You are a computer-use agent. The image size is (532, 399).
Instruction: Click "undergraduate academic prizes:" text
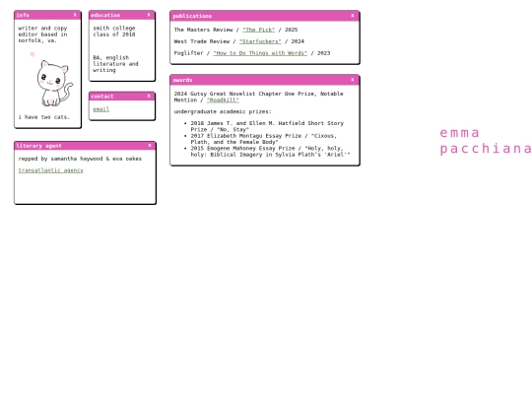223,111
